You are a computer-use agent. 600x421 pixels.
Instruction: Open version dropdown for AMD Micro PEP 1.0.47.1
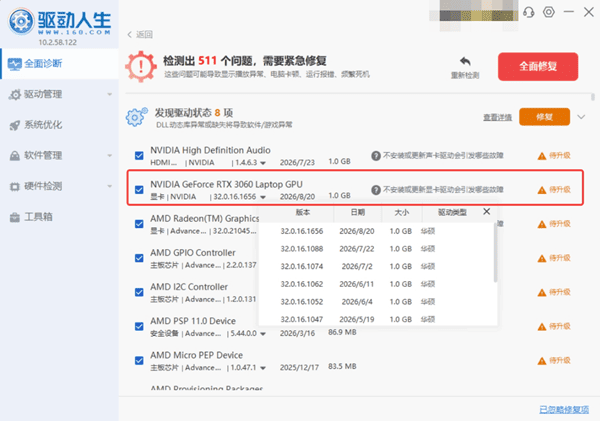click(263, 368)
